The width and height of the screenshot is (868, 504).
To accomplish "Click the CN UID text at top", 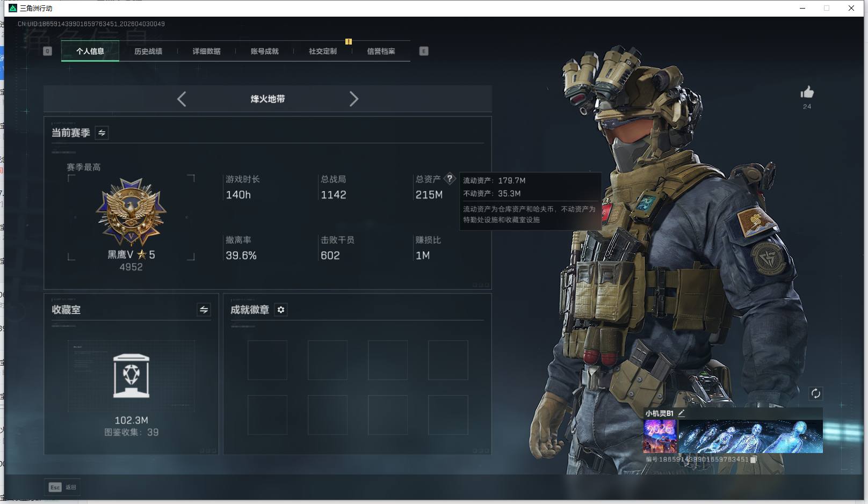I will (91, 24).
